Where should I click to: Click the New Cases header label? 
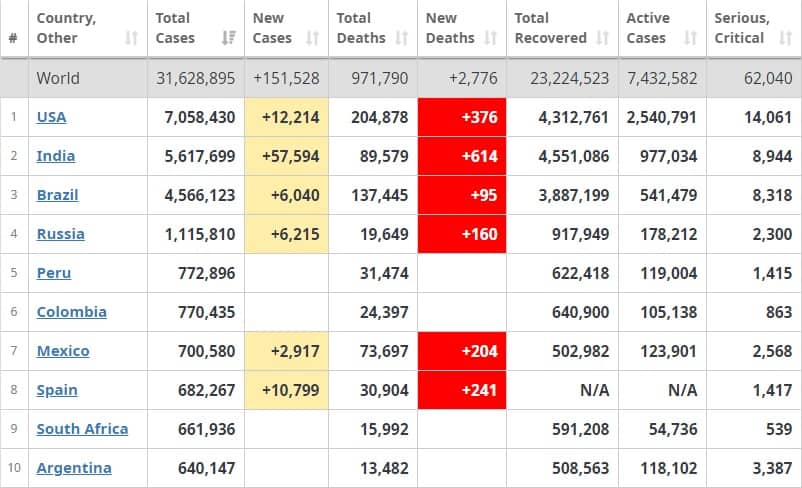[x=272, y=28]
